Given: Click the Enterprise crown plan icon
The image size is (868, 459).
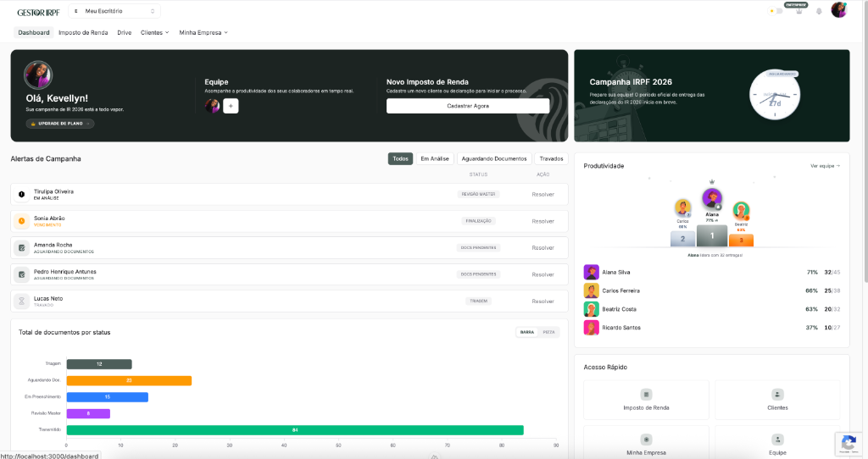Looking at the screenshot, I should 798,11.
